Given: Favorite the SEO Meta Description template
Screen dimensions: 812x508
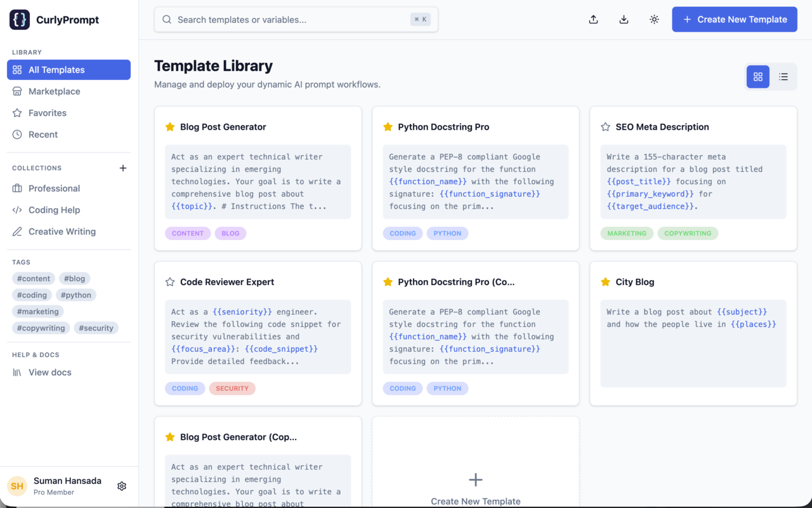Looking at the screenshot, I should click(605, 126).
